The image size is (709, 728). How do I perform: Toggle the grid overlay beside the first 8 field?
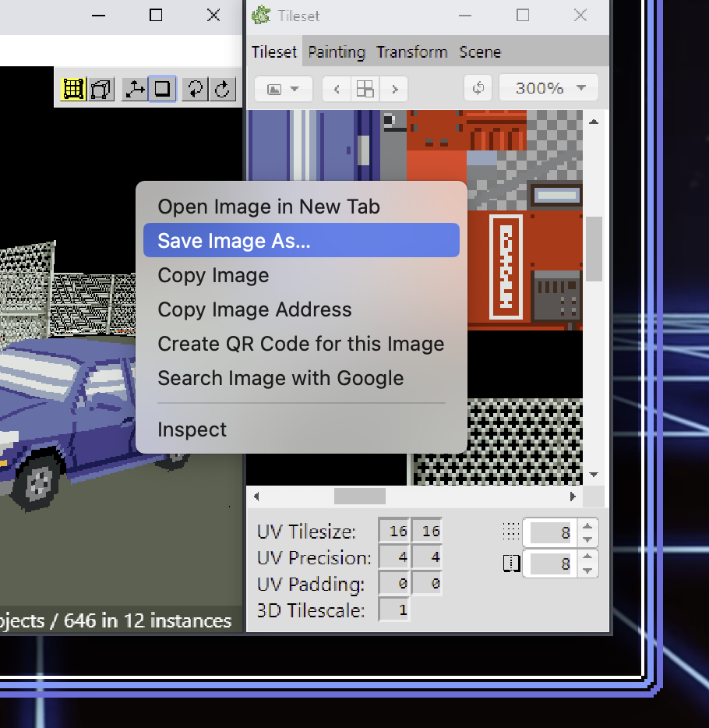512,532
